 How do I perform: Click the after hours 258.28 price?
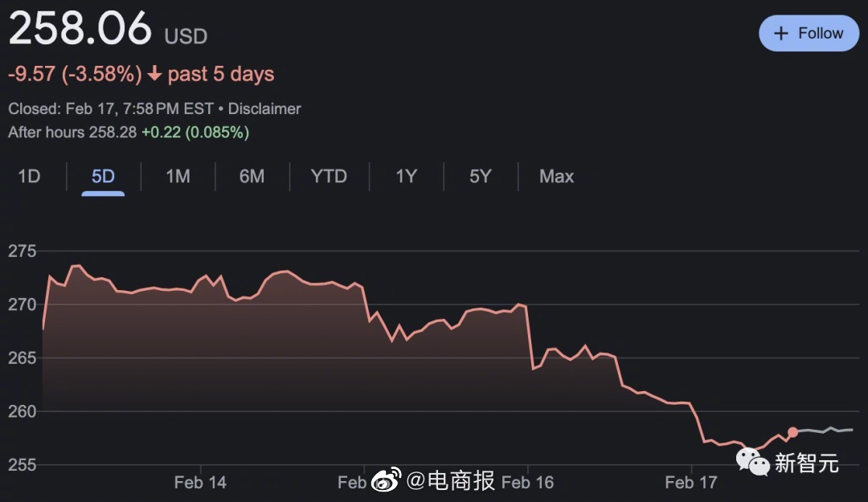pos(112,132)
